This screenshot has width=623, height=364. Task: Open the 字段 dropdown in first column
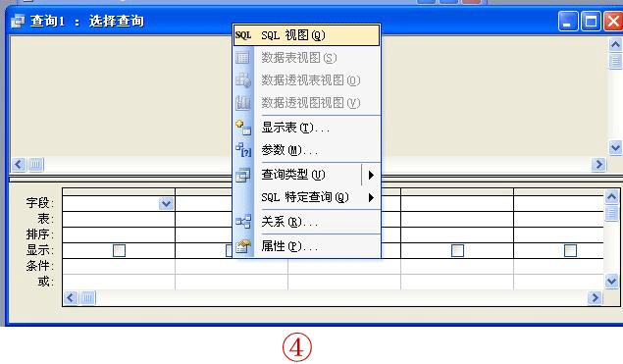pyautogui.click(x=166, y=204)
